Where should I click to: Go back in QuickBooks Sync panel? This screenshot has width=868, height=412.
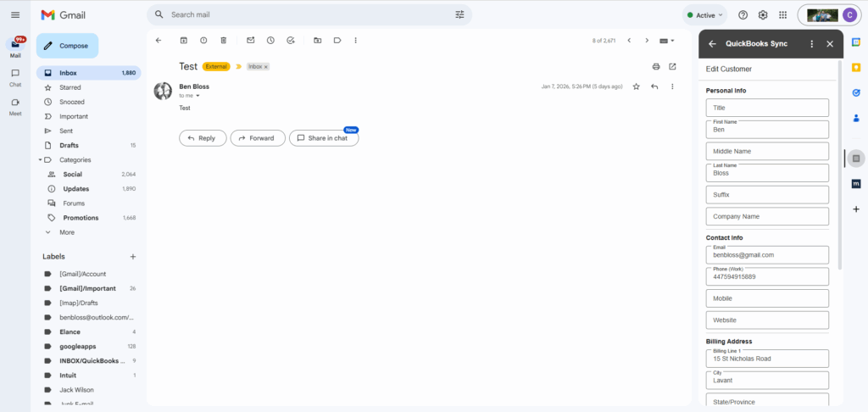[712, 44]
